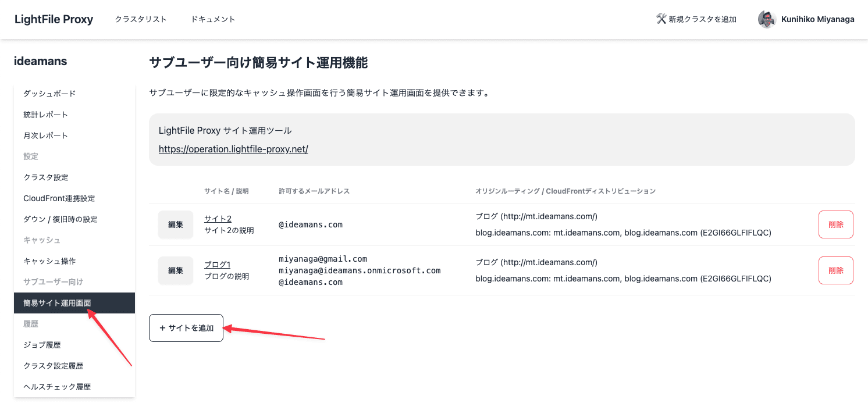Open the operation.lightfile-proxy.net link
This screenshot has width=868, height=403.
(233, 149)
